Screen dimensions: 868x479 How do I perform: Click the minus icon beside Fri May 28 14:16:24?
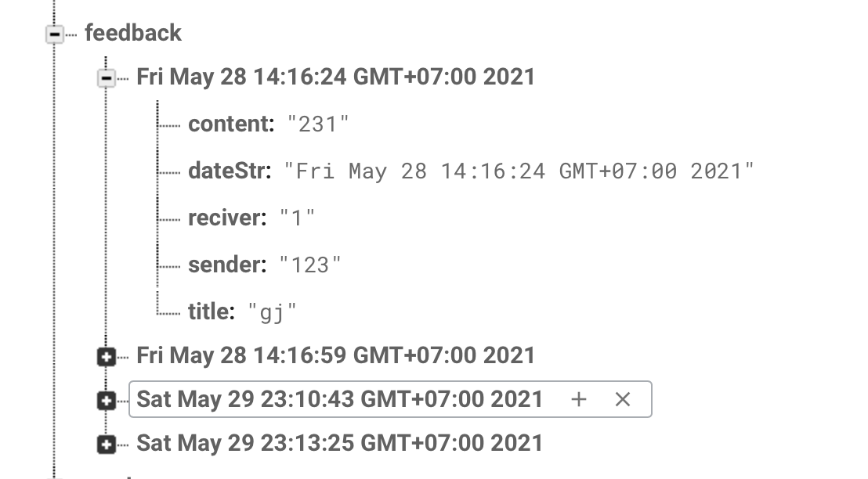click(x=108, y=77)
